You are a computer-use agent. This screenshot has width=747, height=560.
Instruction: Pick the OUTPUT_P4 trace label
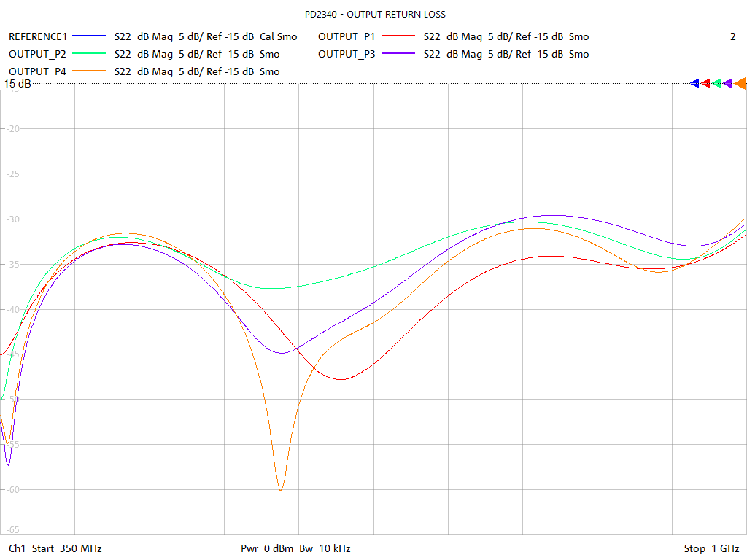point(38,71)
